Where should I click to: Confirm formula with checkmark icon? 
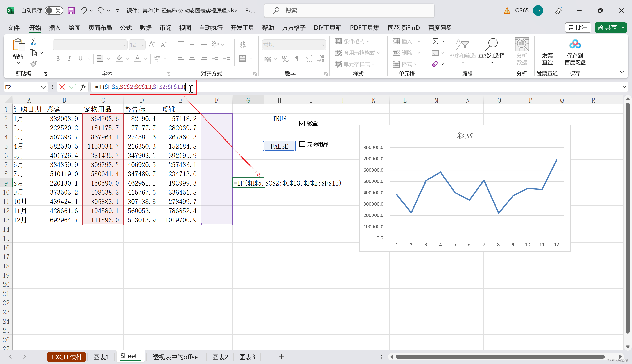73,87
